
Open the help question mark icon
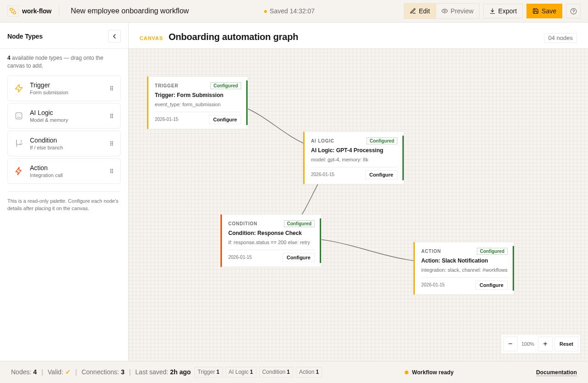pos(573,11)
